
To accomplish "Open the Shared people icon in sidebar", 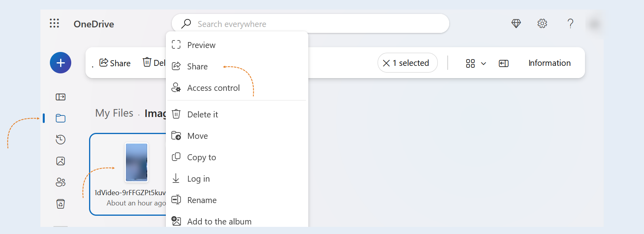I will (61, 182).
